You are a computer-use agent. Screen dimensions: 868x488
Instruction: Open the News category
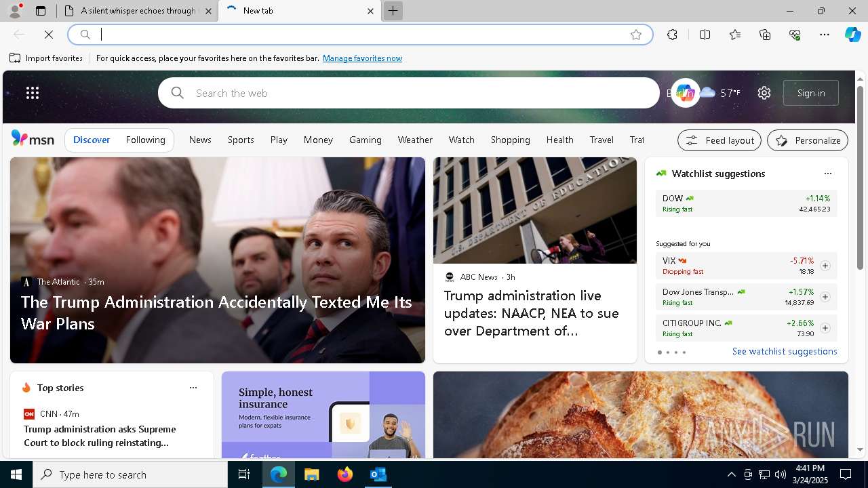click(x=200, y=140)
